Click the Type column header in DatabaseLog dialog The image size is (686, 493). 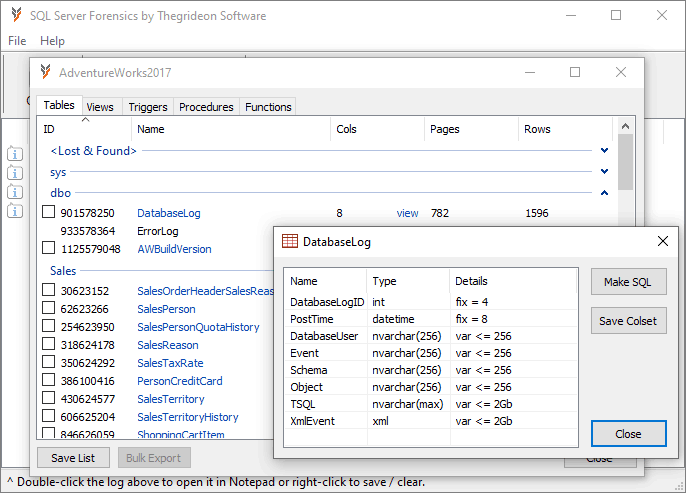tap(408, 281)
